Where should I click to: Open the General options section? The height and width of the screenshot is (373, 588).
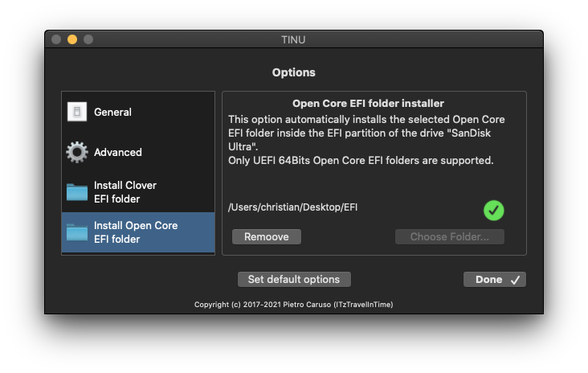[138, 112]
